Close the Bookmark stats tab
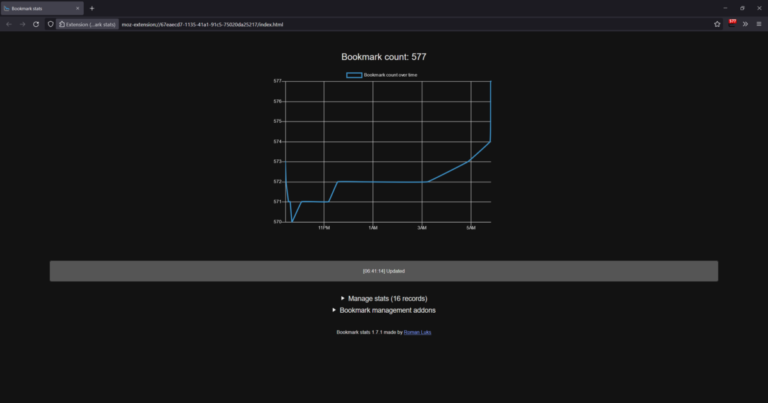Image resolution: width=768 pixels, height=403 pixels. 78,8
